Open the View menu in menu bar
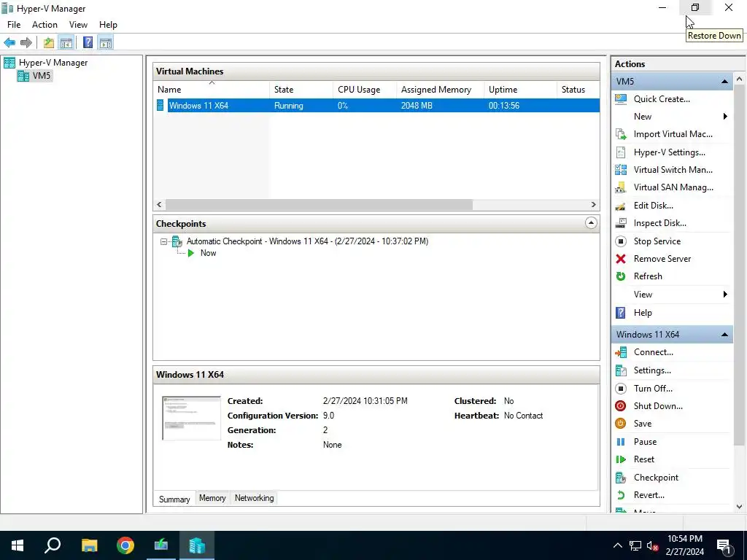The image size is (747, 560). point(78,25)
